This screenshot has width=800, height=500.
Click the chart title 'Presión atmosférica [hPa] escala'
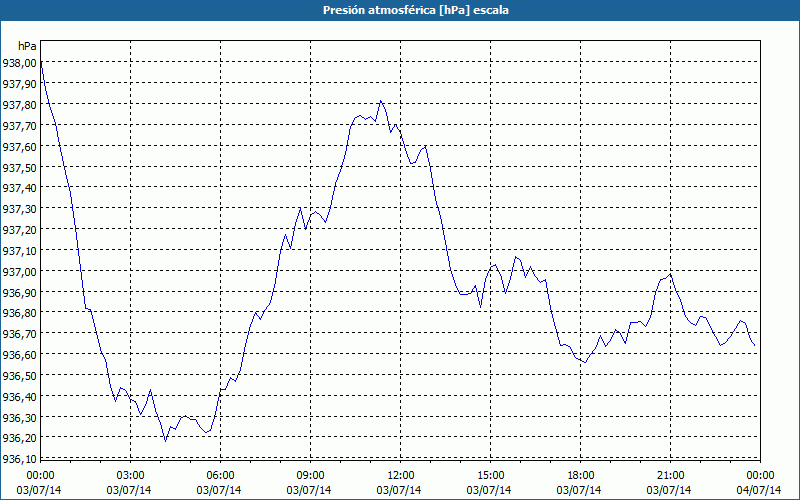416,10
